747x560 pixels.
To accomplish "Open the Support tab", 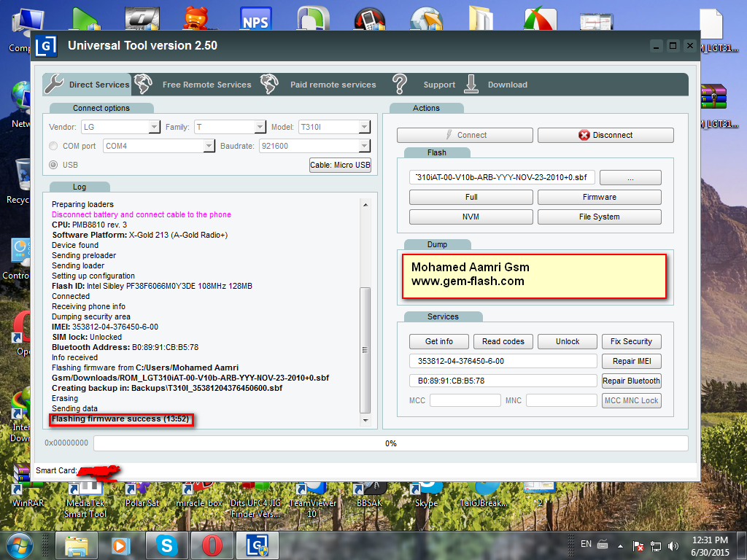I will (439, 85).
